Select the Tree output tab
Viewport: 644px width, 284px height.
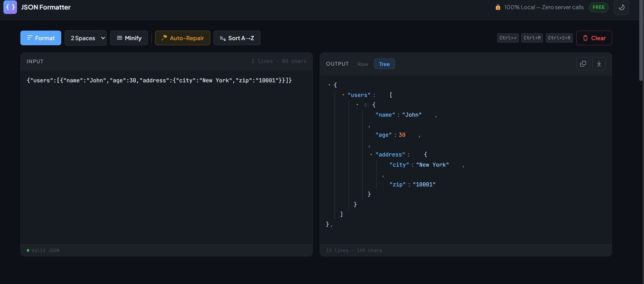click(x=384, y=64)
